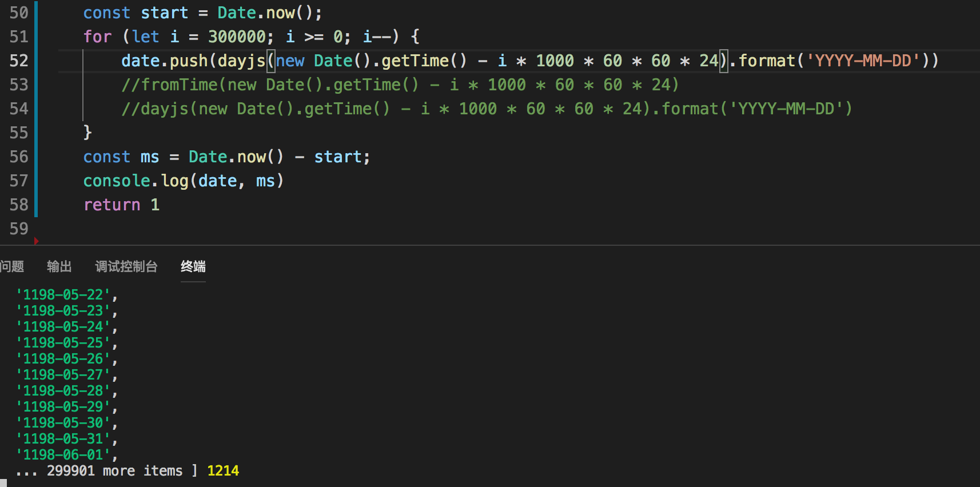Click 'new Date().getTime()' on line 52
The width and height of the screenshot is (980, 487).
click(372, 61)
